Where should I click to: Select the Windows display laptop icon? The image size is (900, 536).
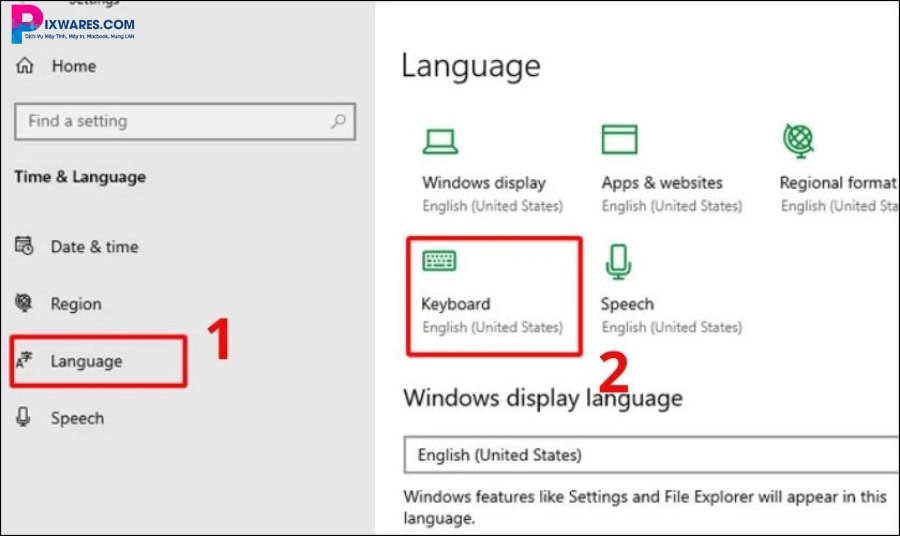pyautogui.click(x=440, y=141)
